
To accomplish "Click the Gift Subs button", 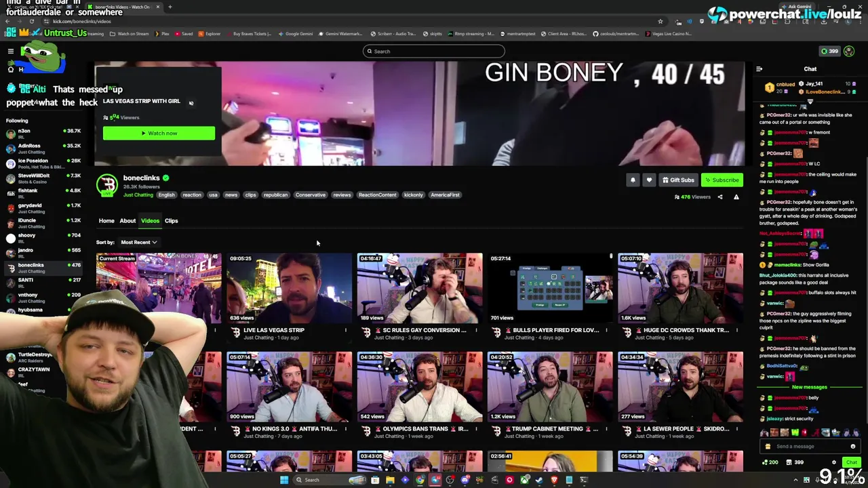I will click(x=678, y=180).
